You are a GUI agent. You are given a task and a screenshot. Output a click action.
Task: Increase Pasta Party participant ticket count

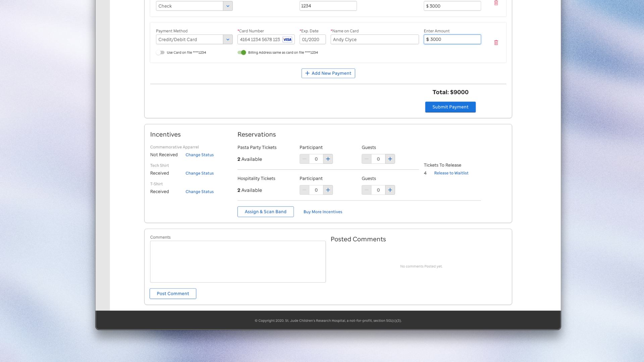(x=328, y=159)
